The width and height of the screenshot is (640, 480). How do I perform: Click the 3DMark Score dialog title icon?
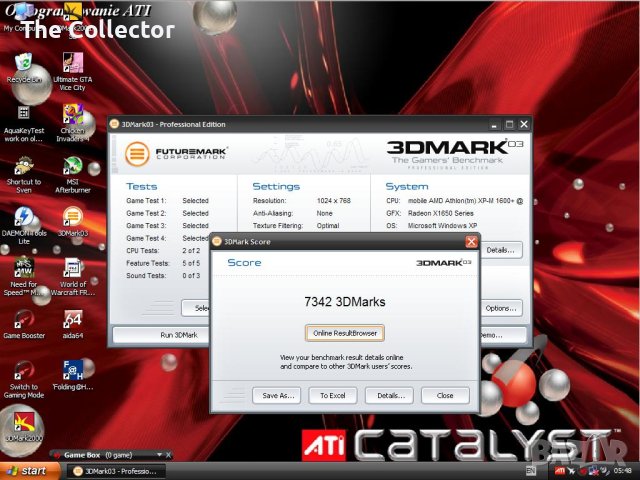coord(217,242)
